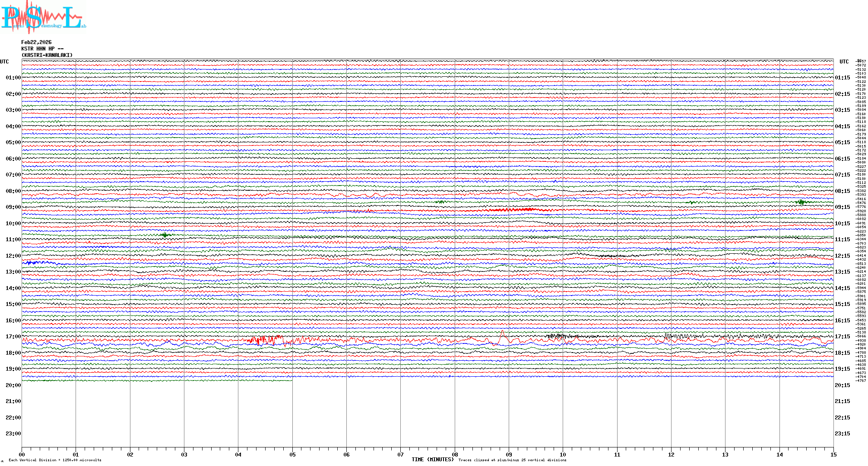Click the thick red event near minute 09
This screenshot has height=466, width=868.
click(x=516, y=210)
